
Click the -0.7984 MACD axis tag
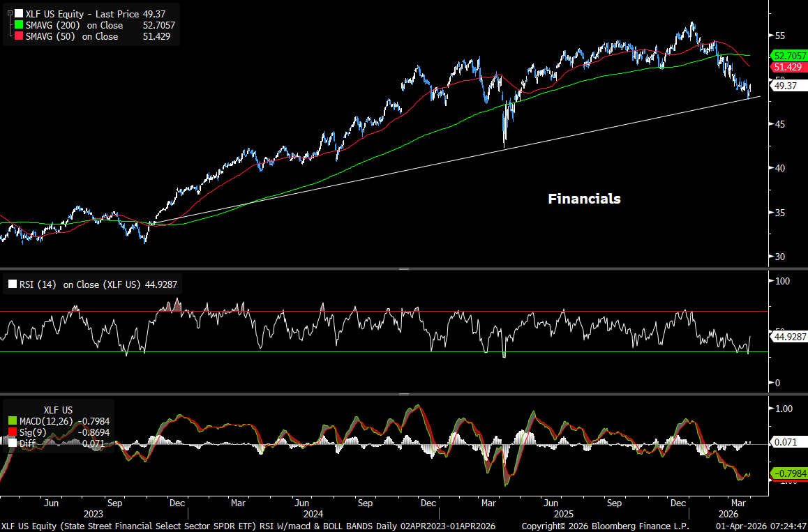click(788, 473)
